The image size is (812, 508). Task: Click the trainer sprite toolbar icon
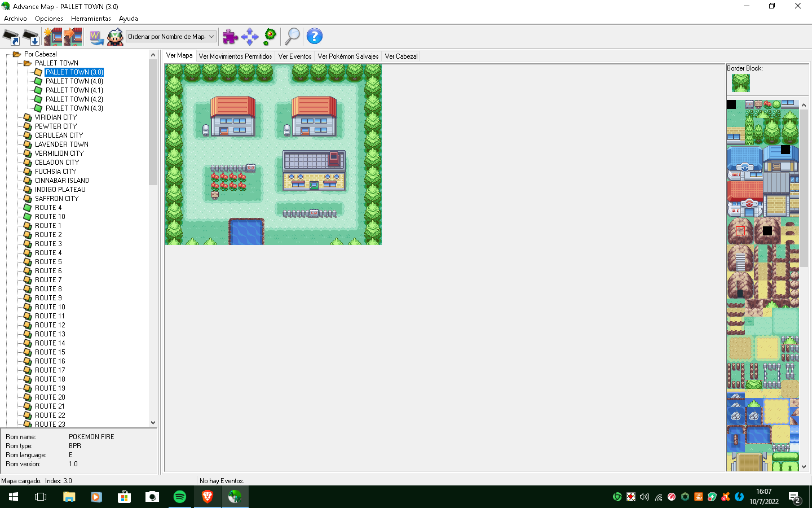[x=115, y=37]
